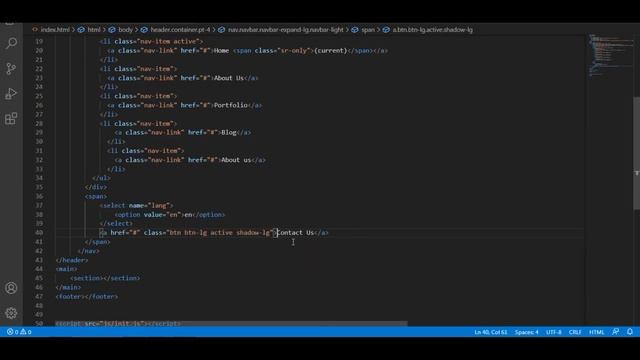This screenshot has height=360, width=640.
Task: Click the feedback icon in status bar
Action: tap(616, 332)
